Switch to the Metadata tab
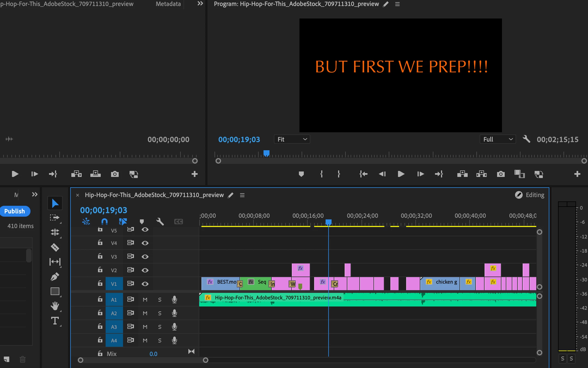 (168, 4)
